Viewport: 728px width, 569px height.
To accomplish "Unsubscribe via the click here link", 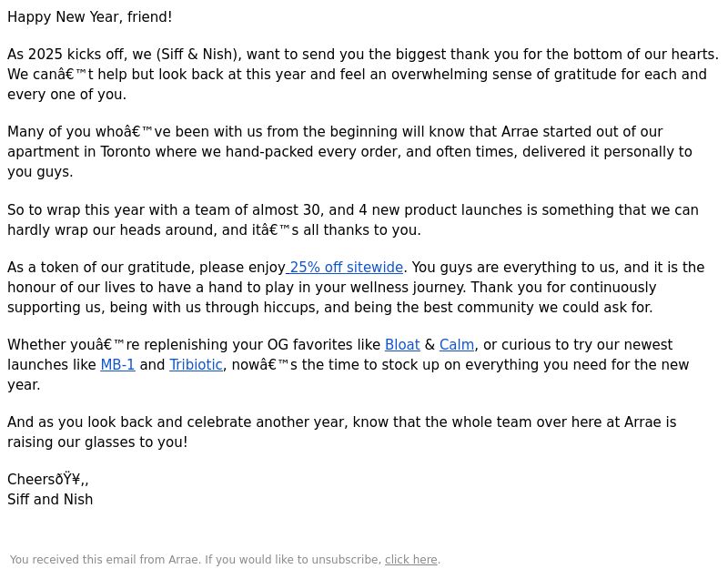I will (411, 560).
